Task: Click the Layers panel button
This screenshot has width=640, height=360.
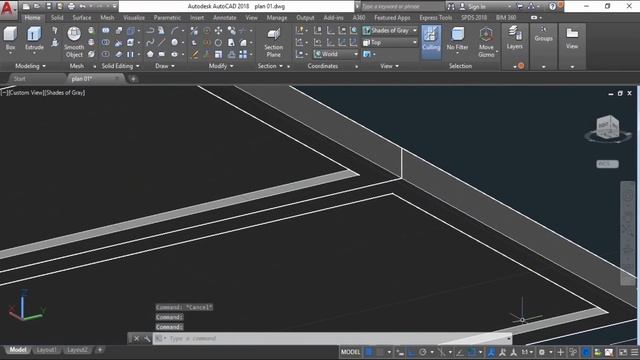Action: coord(514,38)
